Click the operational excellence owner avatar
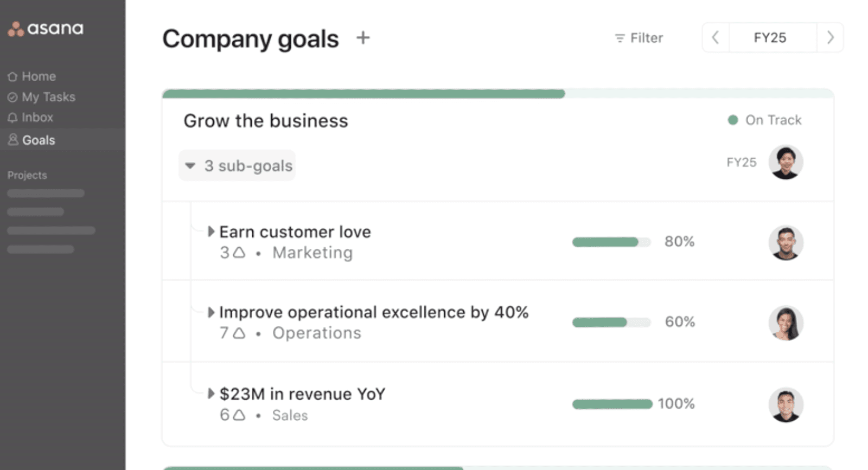Viewport: 868px width, 470px height. pos(786,323)
